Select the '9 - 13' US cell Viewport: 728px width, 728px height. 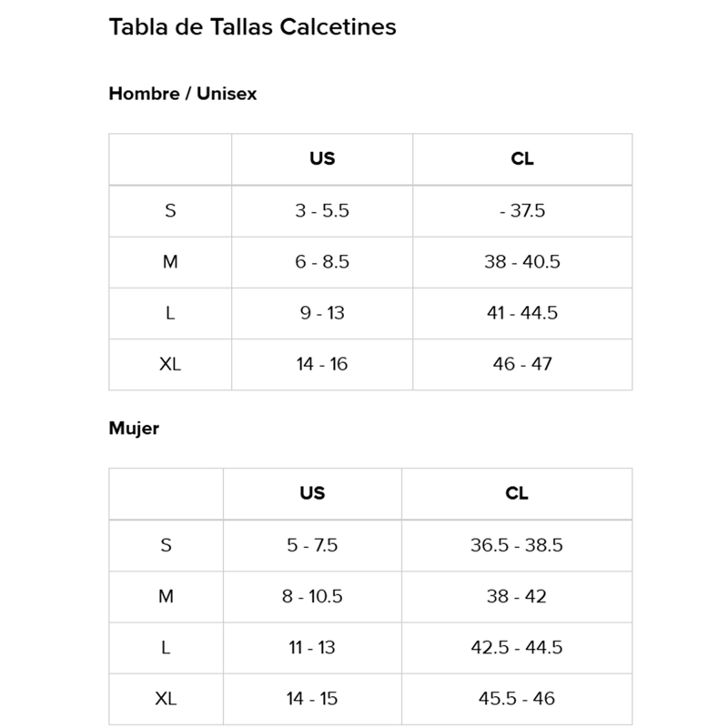point(322,313)
